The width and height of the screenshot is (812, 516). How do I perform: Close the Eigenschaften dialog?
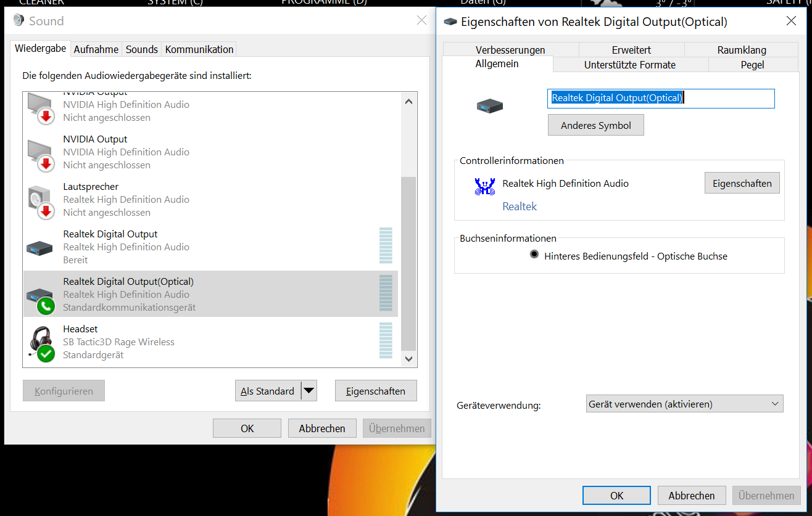pos(791,21)
